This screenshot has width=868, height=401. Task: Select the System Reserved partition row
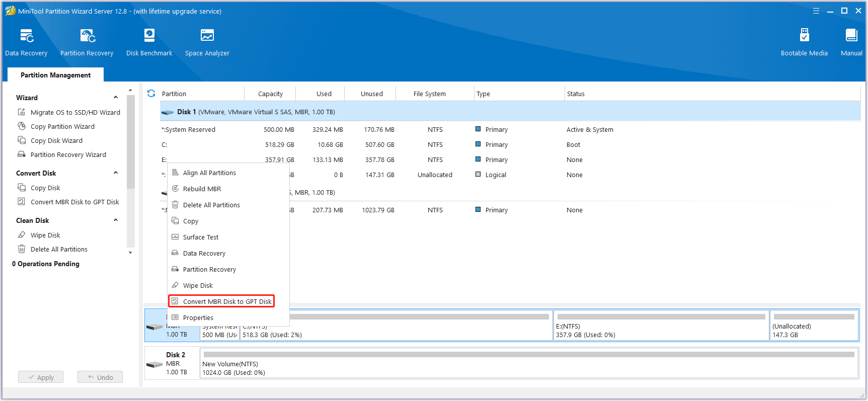tap(510, 129)
